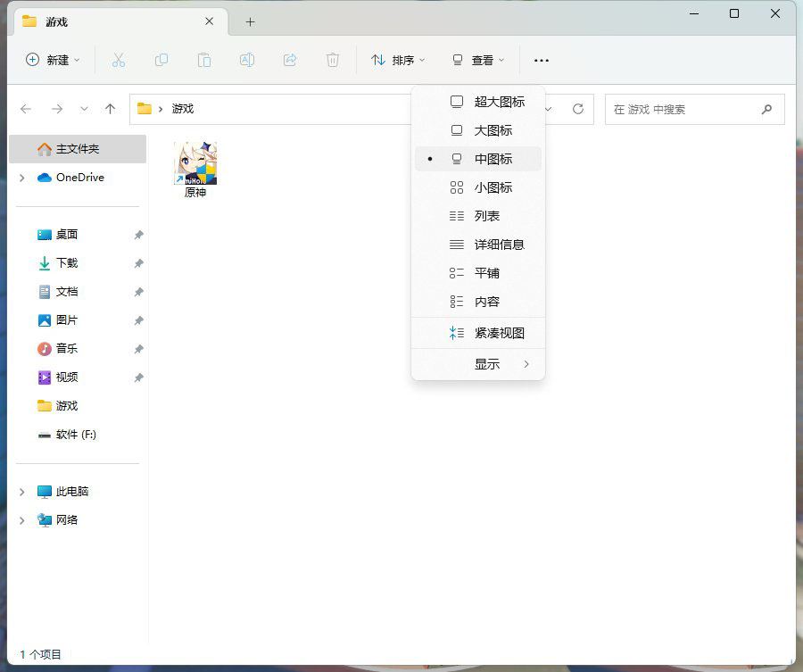
Task: Toggle 紧凑视图 compact view option
Action: [x=498, y=333]
